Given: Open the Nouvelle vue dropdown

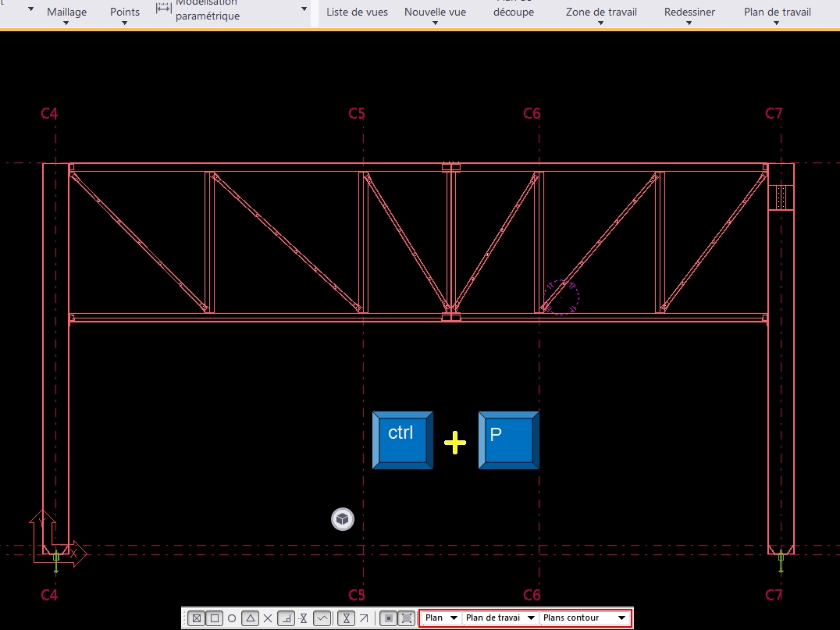Looking at the screenshot, I should [435, 15].
